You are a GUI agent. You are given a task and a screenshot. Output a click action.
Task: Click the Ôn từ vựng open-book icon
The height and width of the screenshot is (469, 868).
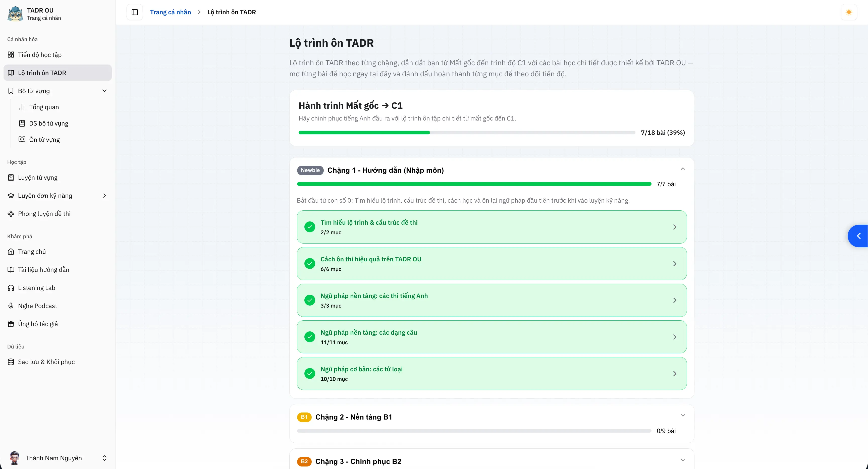22,140
